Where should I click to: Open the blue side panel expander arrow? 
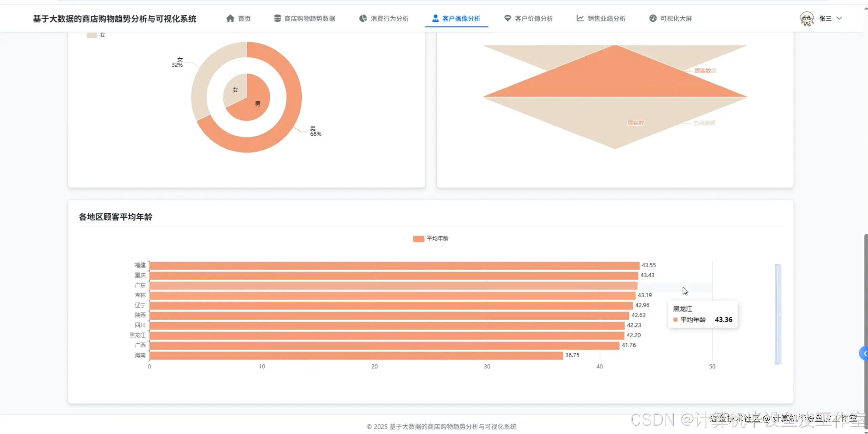[864, 354]
